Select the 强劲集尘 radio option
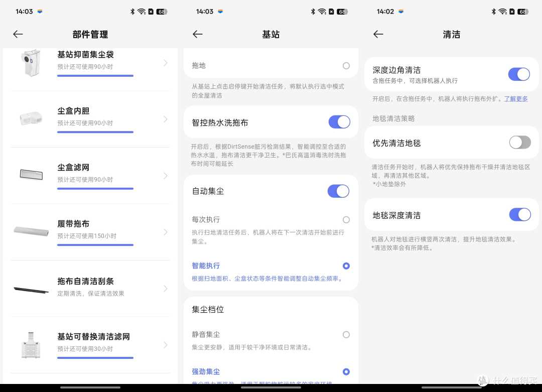Image resolution: width=542 pixels, height=392 pixels. pos(346,371)
